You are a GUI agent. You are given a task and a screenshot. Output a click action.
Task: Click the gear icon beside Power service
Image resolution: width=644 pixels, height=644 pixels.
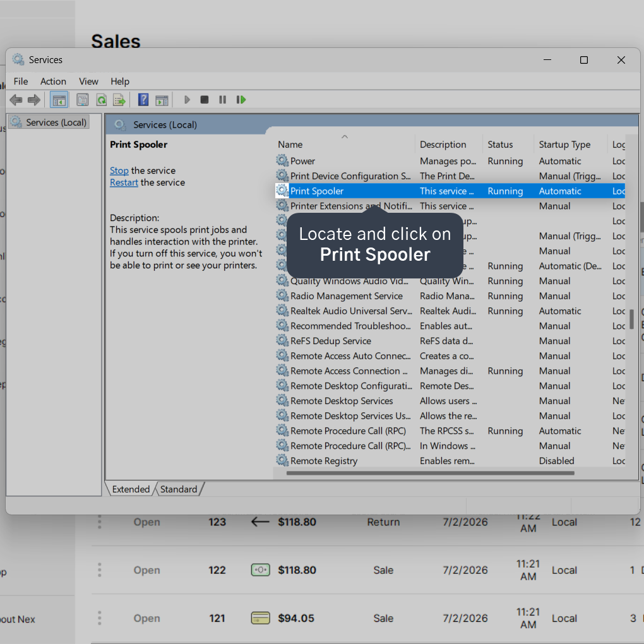point(282,160)
